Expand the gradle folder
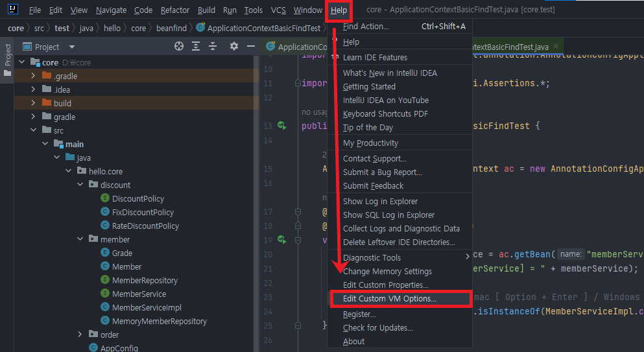This screenshot has width=644, height=352. (x=33, y=116)
